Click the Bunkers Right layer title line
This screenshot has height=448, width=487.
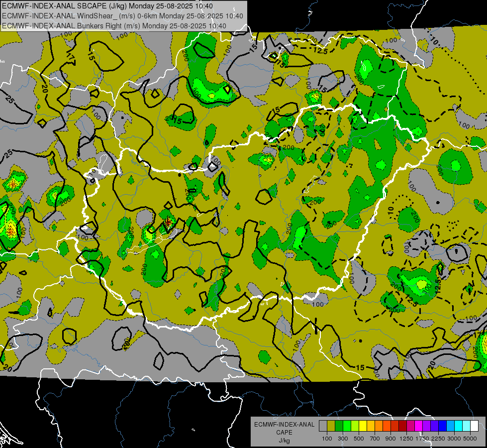tap(114, 26)
